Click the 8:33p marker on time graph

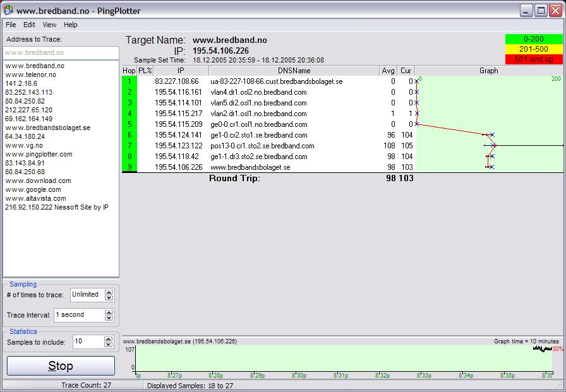pos(424,376)
